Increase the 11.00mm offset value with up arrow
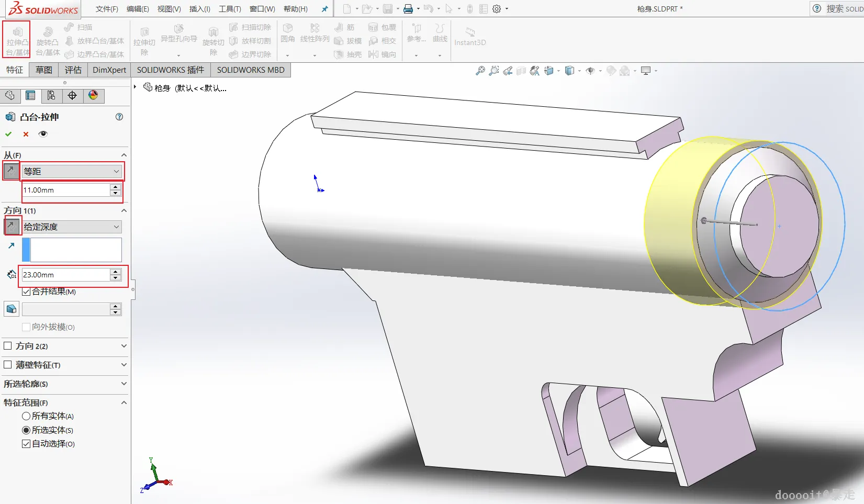The width and height of the screenshot is (864, 504). point(116,187)
